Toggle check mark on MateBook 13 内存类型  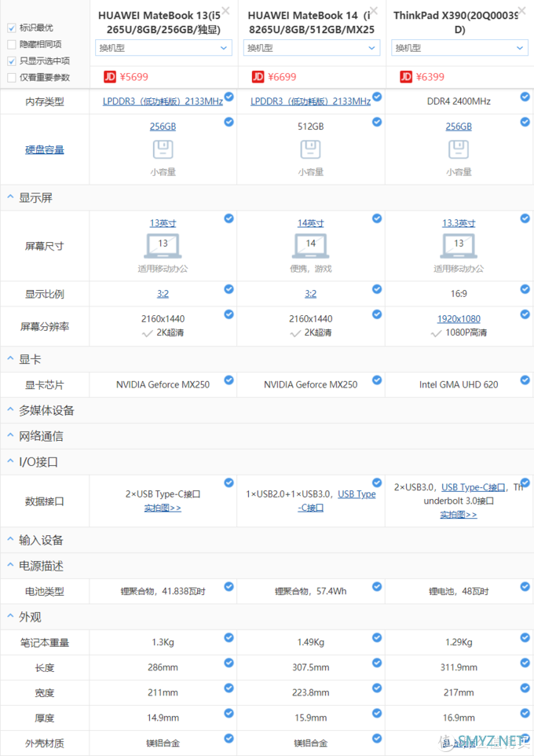pyautogui.click(x=229, y=97)
